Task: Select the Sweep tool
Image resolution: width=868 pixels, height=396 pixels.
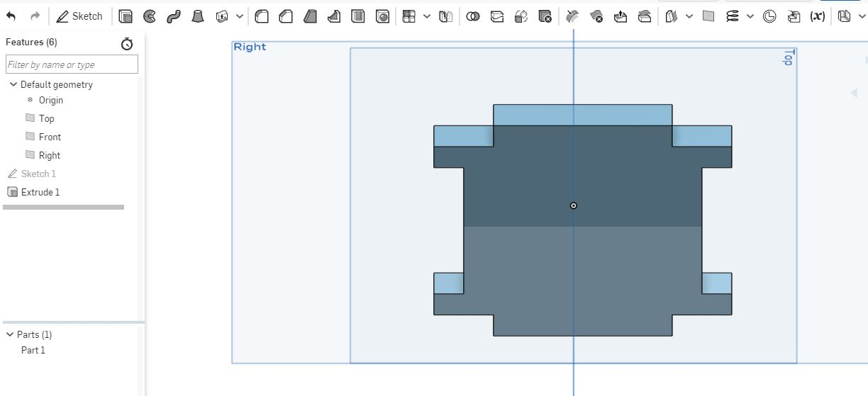Action: (174, 16)
